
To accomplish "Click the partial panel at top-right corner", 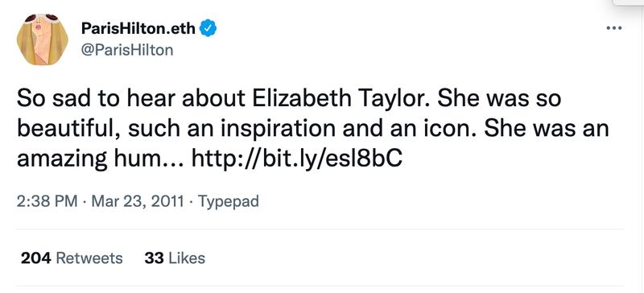I will [629, 2].
